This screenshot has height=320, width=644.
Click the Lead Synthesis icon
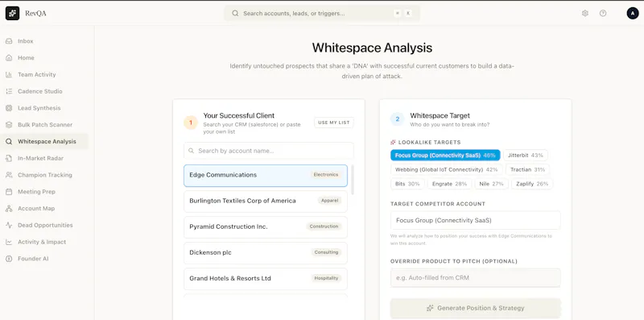click(9, 108)
